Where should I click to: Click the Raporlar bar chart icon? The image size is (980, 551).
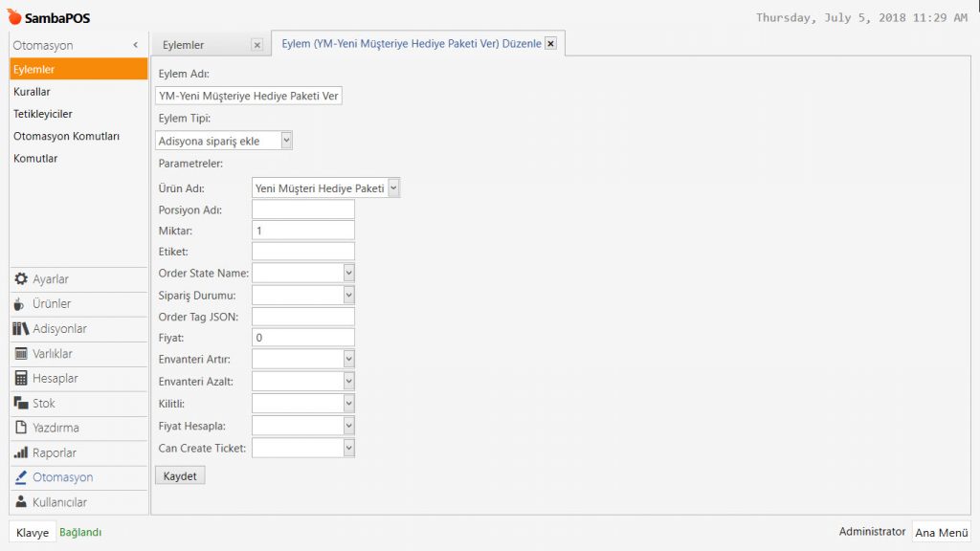pos(21,453)
